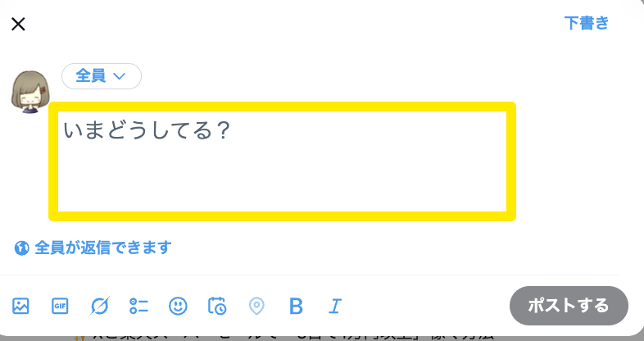644x341 pixels.
Task: Change who can reply via 全員が返信できます
Action: 103,248
